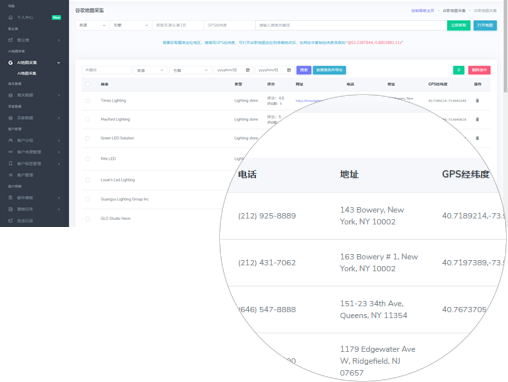Focus the main search keyword input at top
The image size is (508, 382).
(351, 25)
